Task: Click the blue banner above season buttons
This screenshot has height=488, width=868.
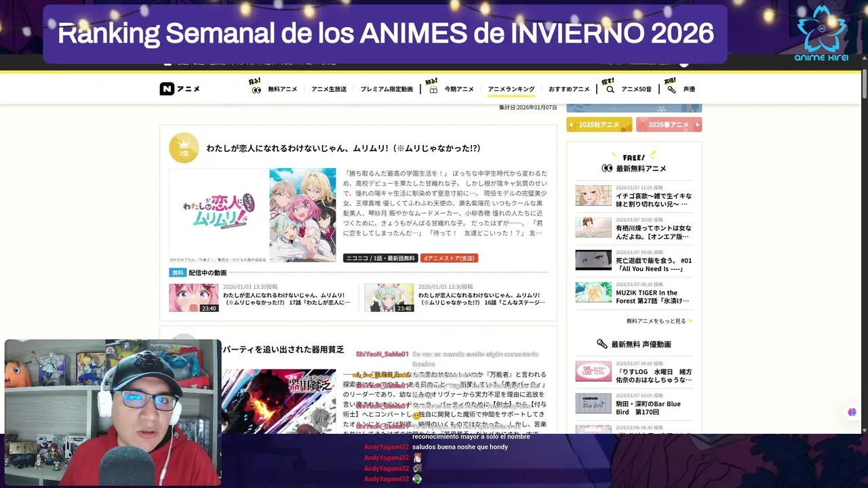Action: [x=634, y=108]
